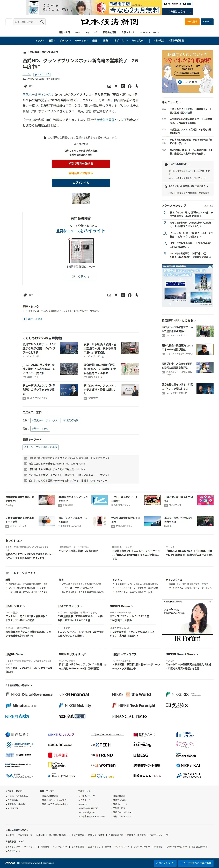Click the note icon below highlight promo
The height and width of the screenshot is (868, 219).
click(116, 295)
